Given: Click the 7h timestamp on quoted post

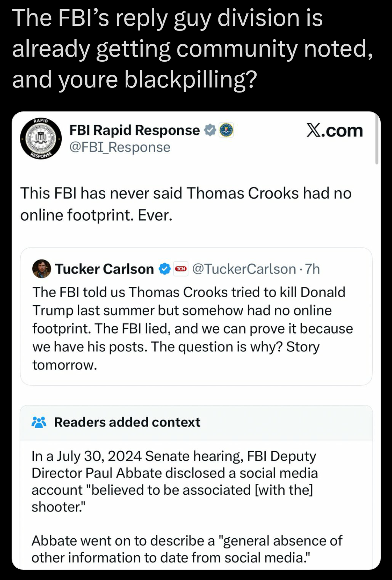Looking at the screenshot, I should tap(313, 269).
